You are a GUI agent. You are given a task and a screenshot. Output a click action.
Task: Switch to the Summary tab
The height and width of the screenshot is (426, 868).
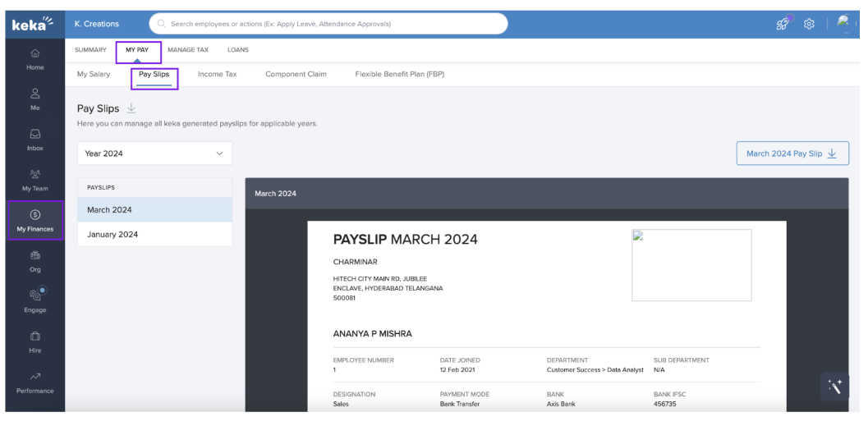[x=90, y=50]
